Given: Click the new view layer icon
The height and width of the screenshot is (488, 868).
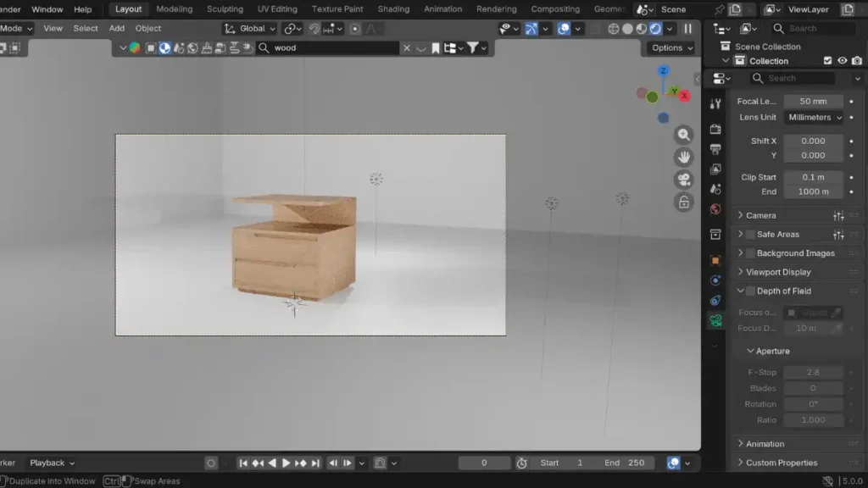Looking at the screenshot, I should [848, 9].
